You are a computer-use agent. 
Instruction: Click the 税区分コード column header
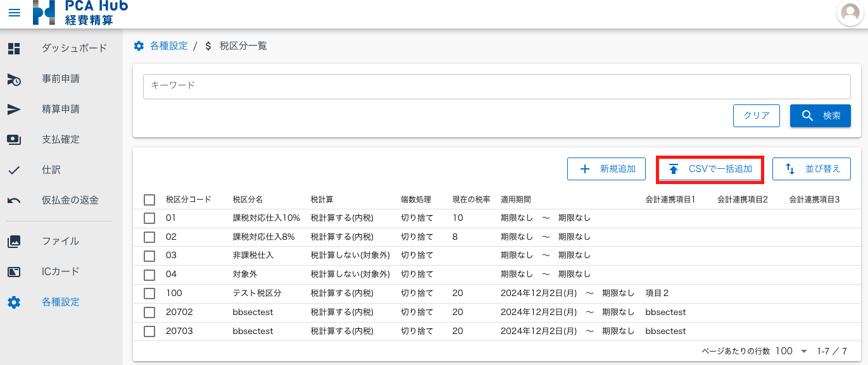click(x=189, y=200)
